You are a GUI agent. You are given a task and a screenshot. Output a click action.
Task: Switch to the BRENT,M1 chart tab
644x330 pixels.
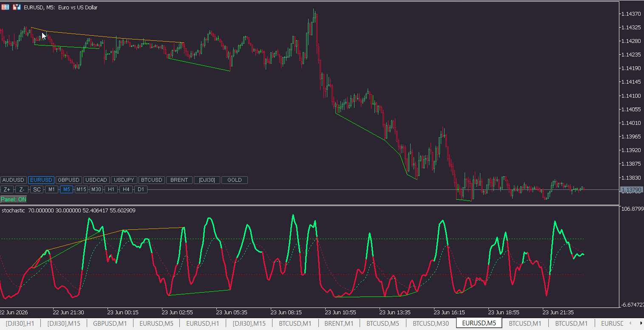tap(339, 324)
